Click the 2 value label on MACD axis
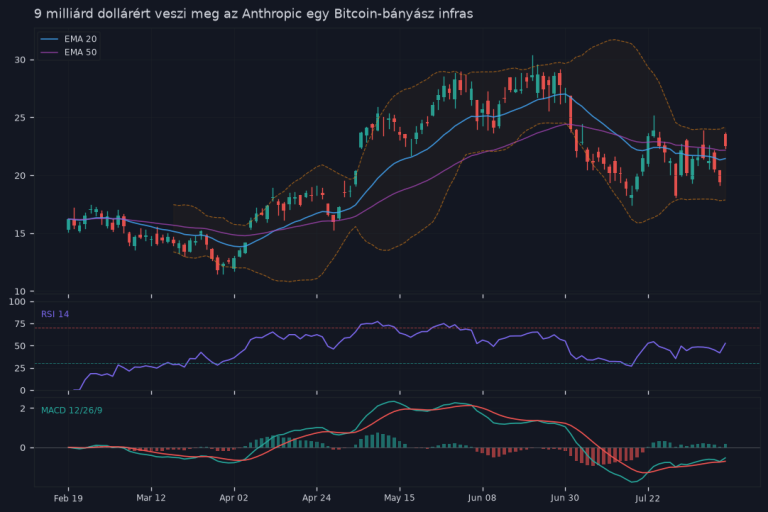 pos(23,409)
